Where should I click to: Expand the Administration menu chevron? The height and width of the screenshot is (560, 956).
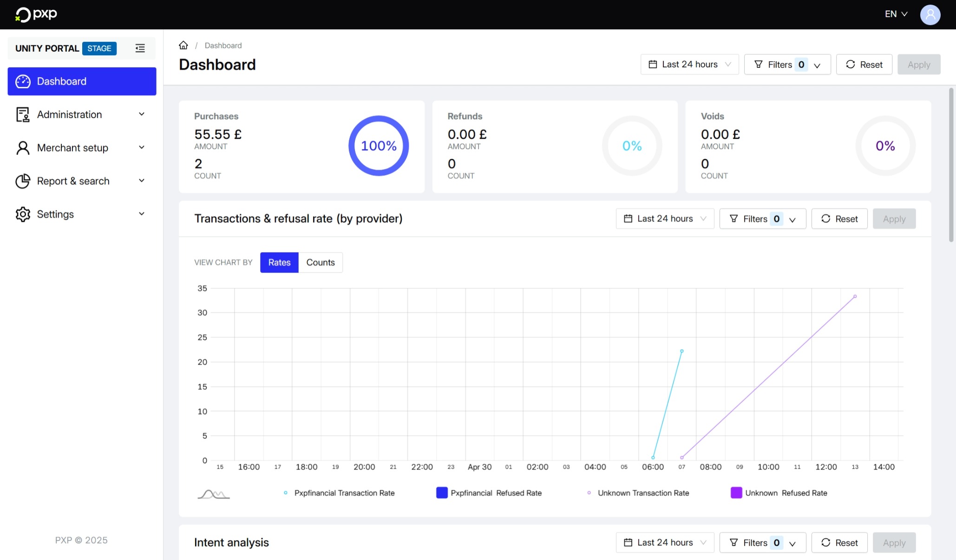(142, 114)
